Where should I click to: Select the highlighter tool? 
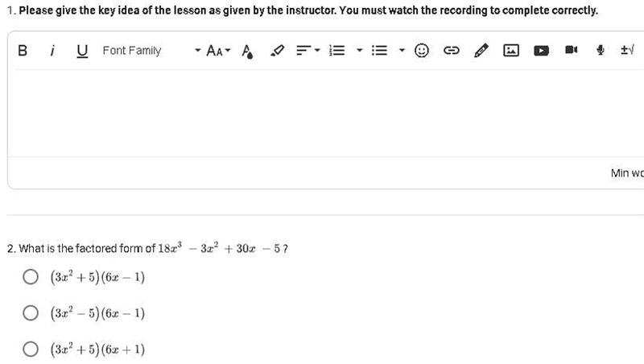tap(277, 51)
